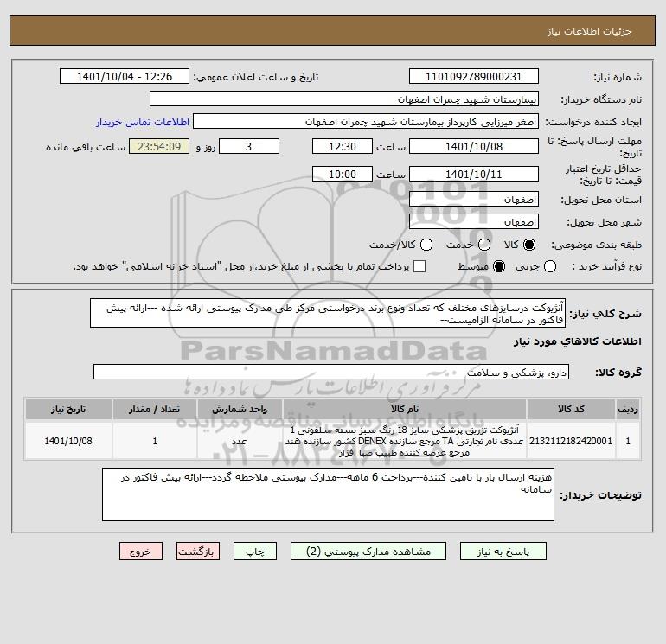Click the پاسخ به نیاز button
The height and width of the screenshot is (644, 666).
(x=503, y=552)
